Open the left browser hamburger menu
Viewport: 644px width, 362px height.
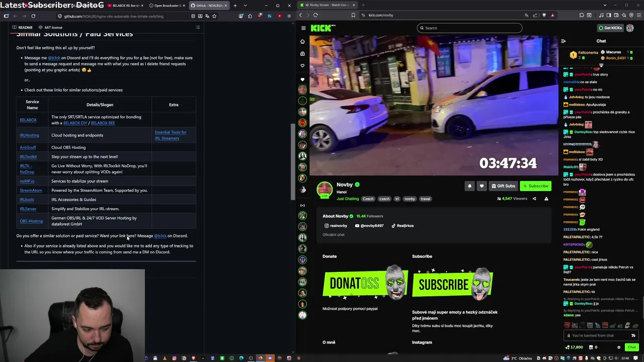point(289,16)
